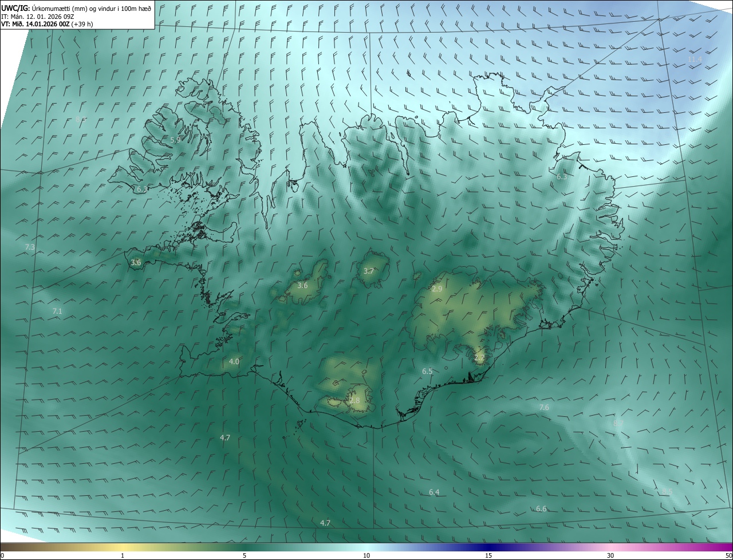The image size is (733, 560).
Task: Click the 11.4 value label on the map
Action: click(695, 59)
